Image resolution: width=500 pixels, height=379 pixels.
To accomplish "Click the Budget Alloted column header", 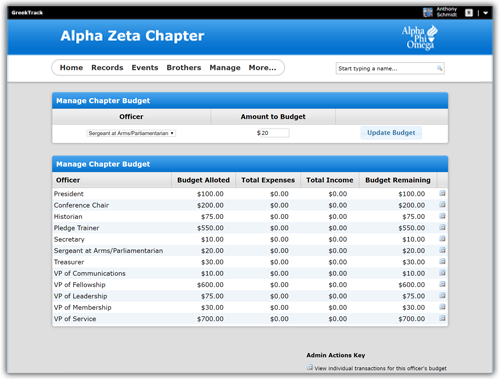I will coord(203,180).
